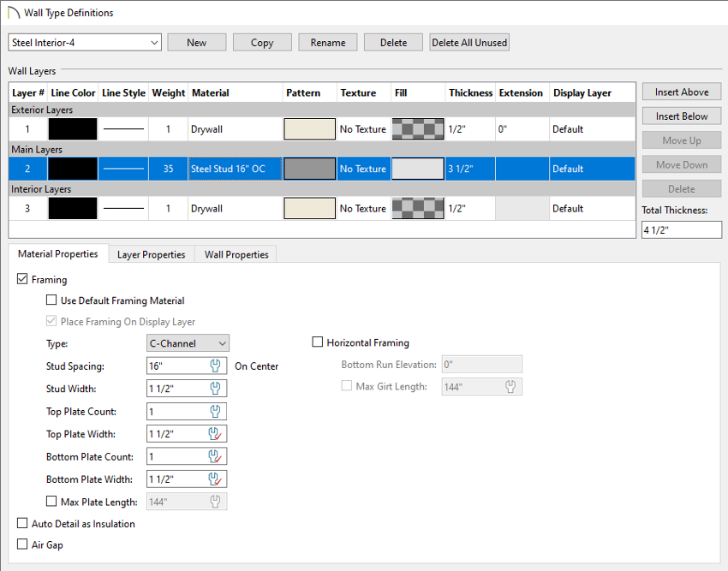Image resolution: width=728 pixels, height=571 pixels.
Task: Click the Move Up button
Action: (682, 140)
